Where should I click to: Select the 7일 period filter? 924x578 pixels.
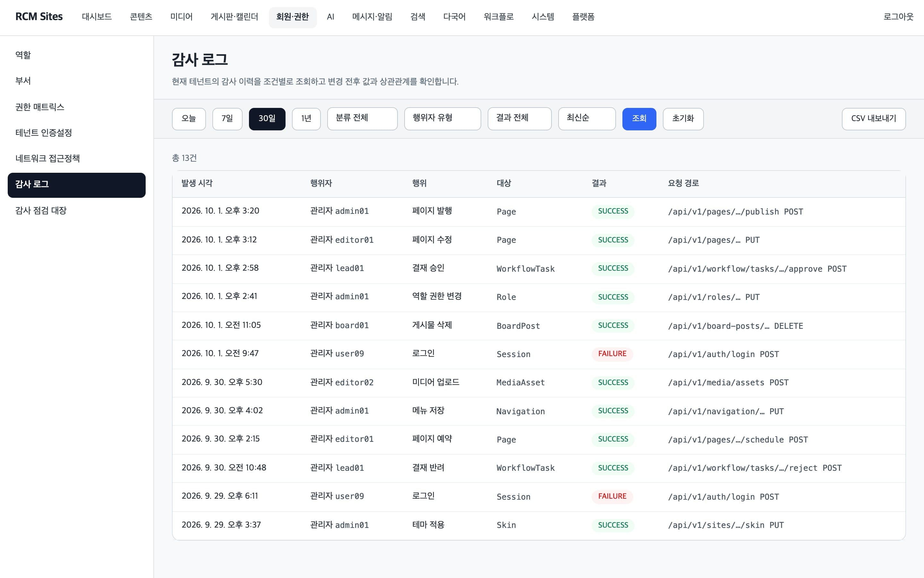coord(227,119)
